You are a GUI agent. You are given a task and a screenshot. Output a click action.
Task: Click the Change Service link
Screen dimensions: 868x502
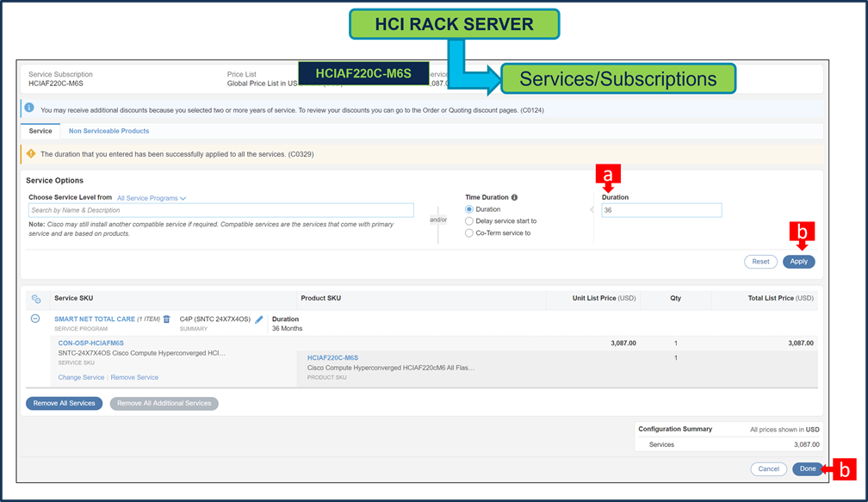tap(81, 377)
